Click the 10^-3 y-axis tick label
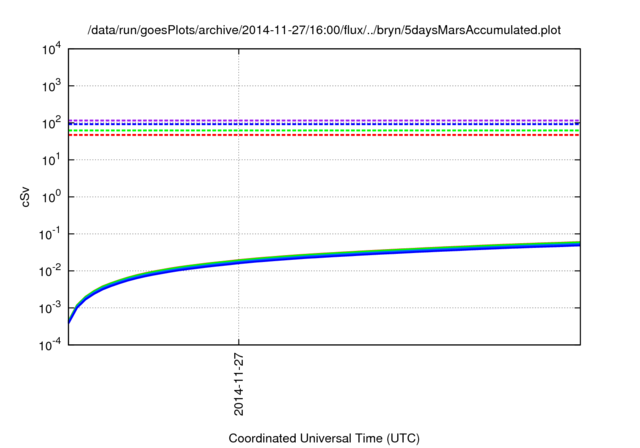 coord(50,308)
